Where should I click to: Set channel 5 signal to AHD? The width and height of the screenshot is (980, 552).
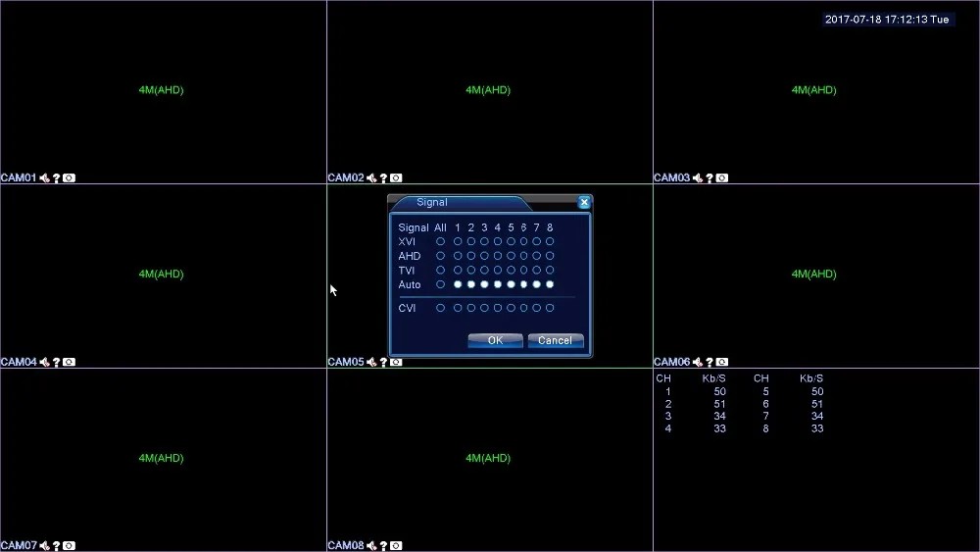(x=511, y=256)
